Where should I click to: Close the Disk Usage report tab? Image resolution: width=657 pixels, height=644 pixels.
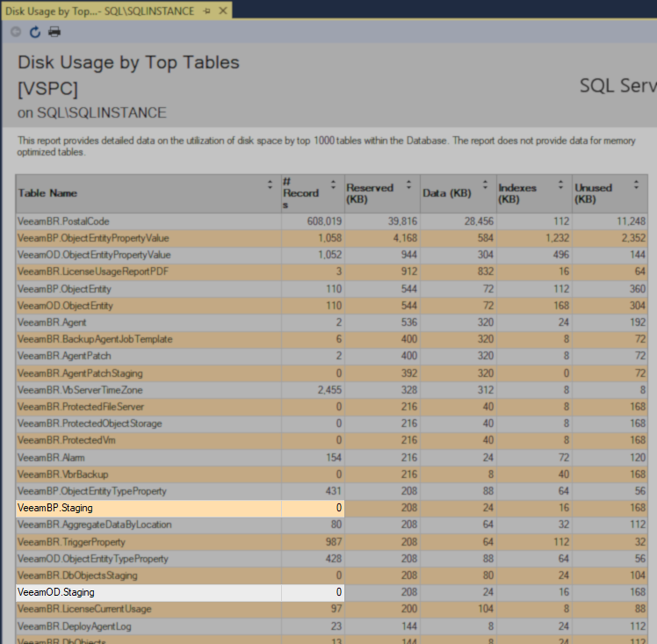click(223, 11)
